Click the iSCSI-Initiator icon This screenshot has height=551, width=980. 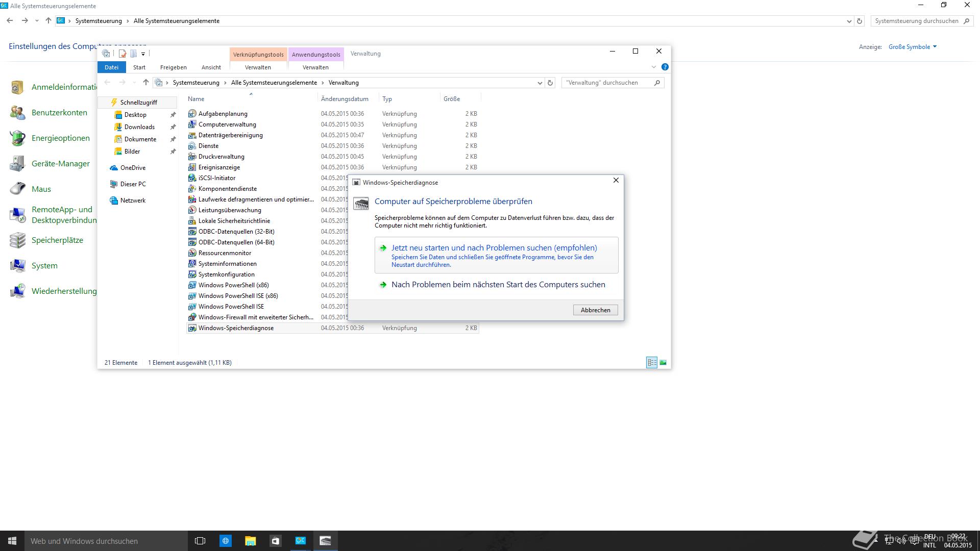pos(192,178)
